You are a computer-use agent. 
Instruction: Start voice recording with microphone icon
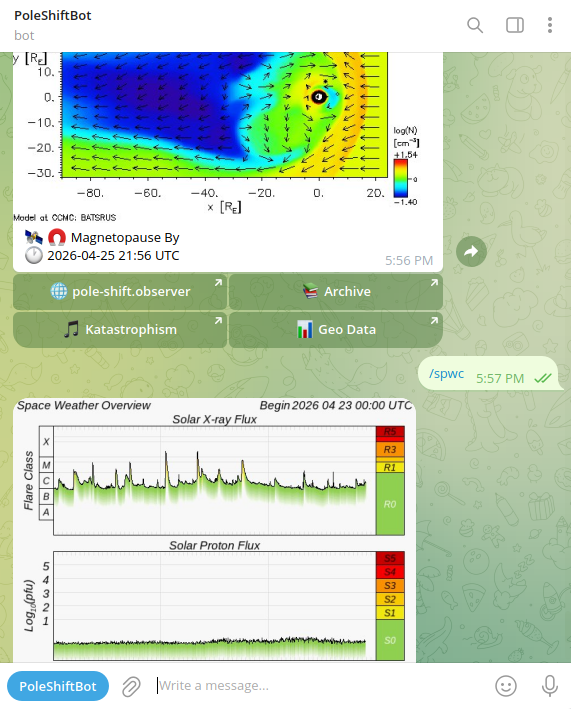pyautogui.click(x=549, y=686)
